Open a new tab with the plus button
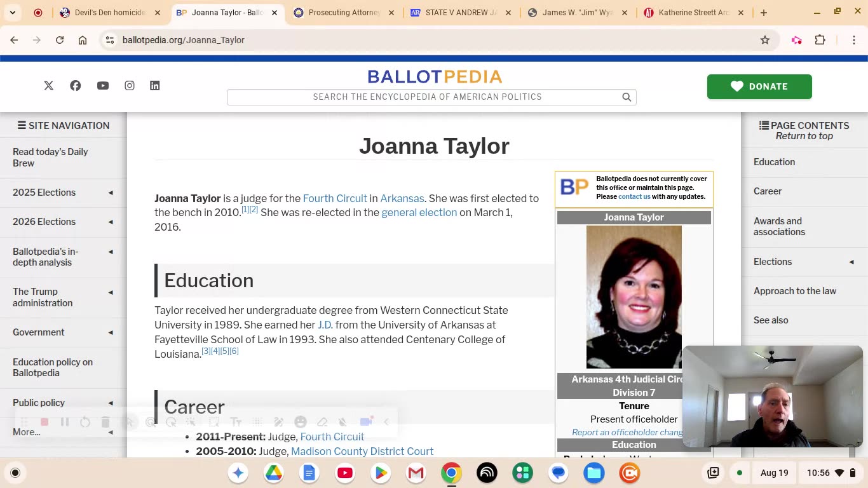Viewport: 868px width, 488px height. 764,13
